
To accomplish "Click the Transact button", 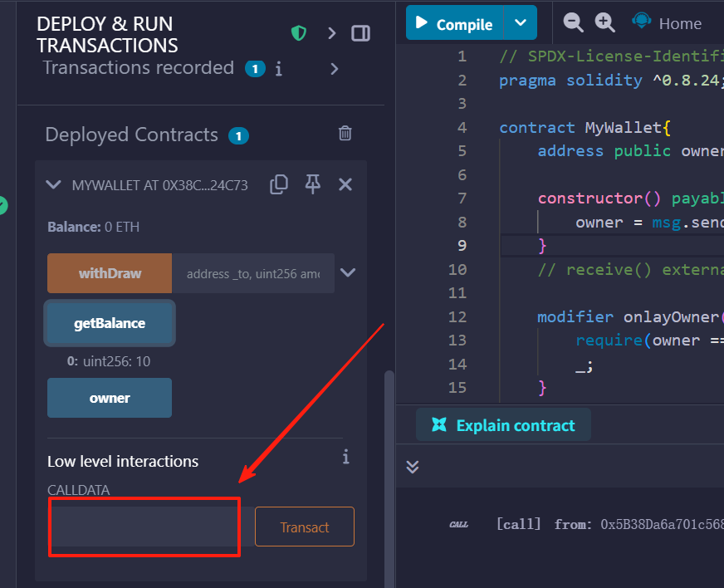I will (x=304, y=527).
